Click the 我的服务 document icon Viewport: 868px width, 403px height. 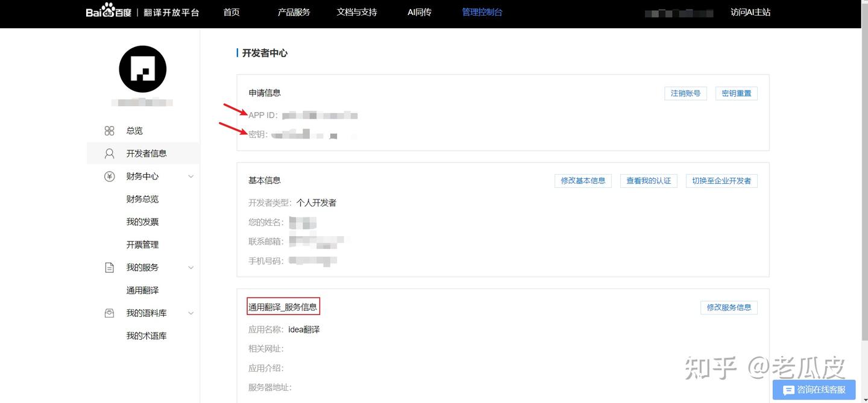[109, 267]
